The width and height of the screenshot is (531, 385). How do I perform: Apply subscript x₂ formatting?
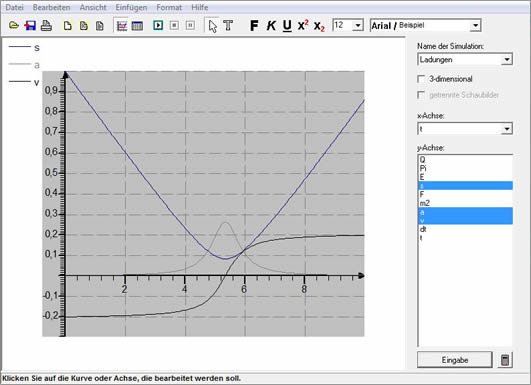tap(319, 26)
